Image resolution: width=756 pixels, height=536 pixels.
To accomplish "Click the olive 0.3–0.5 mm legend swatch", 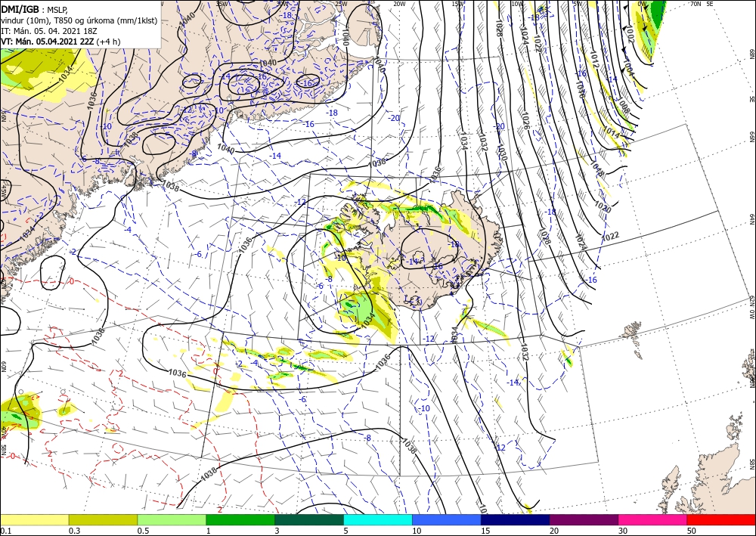I will (103, 519).
